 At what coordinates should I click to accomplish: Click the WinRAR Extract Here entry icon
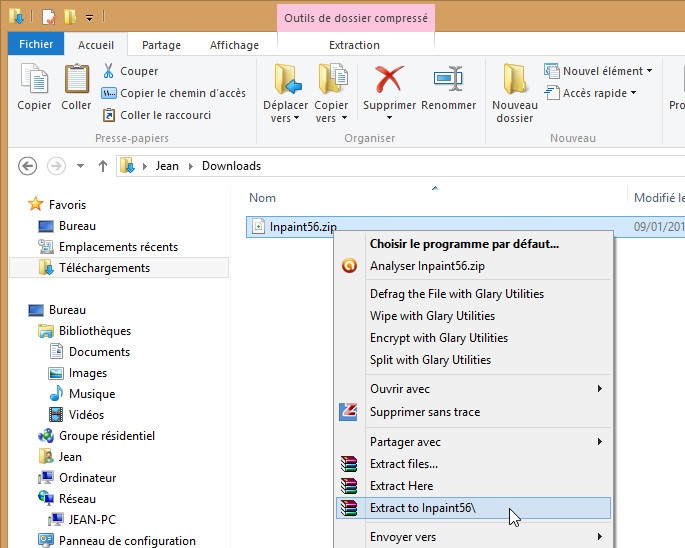348,486
